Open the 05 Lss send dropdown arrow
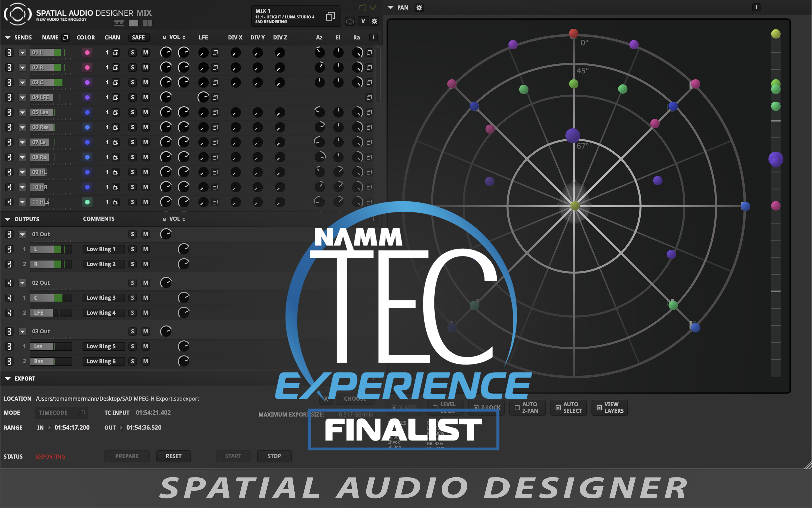This screenshot has height=508, width=812. click(x=23, y=112)
